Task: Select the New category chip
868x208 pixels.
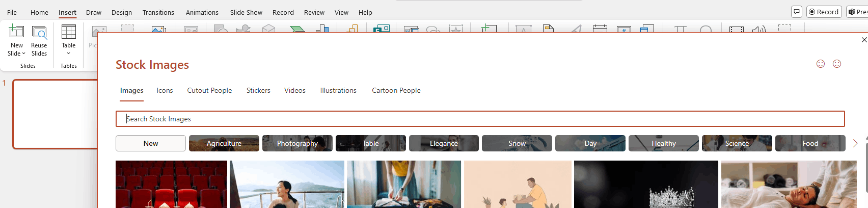Action: coord(151,143)
